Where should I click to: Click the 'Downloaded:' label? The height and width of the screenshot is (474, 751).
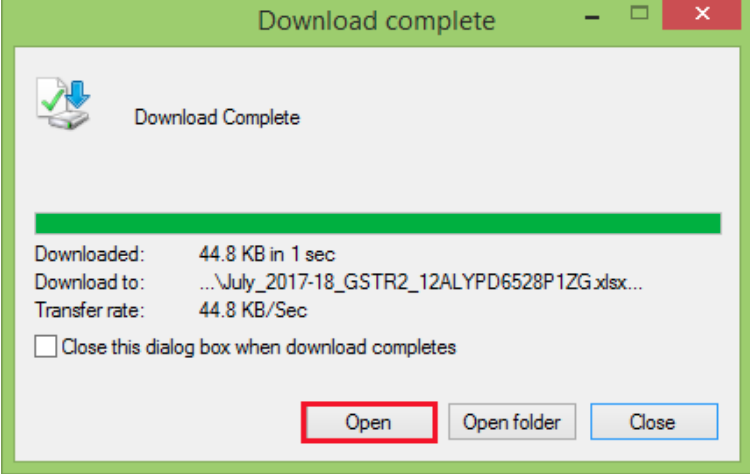[x=90, y=254]
